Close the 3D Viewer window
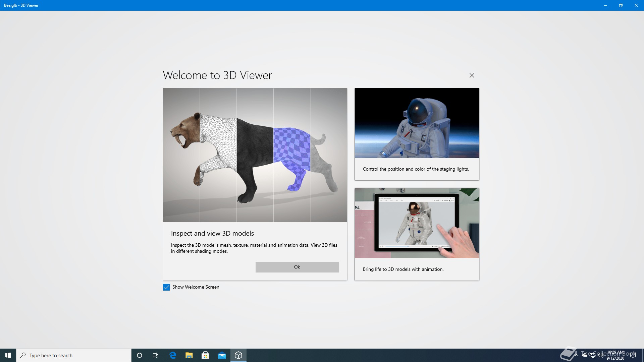The height and width of the screenshot is (362, 644). pyautogui.click(x=636, y=5)
